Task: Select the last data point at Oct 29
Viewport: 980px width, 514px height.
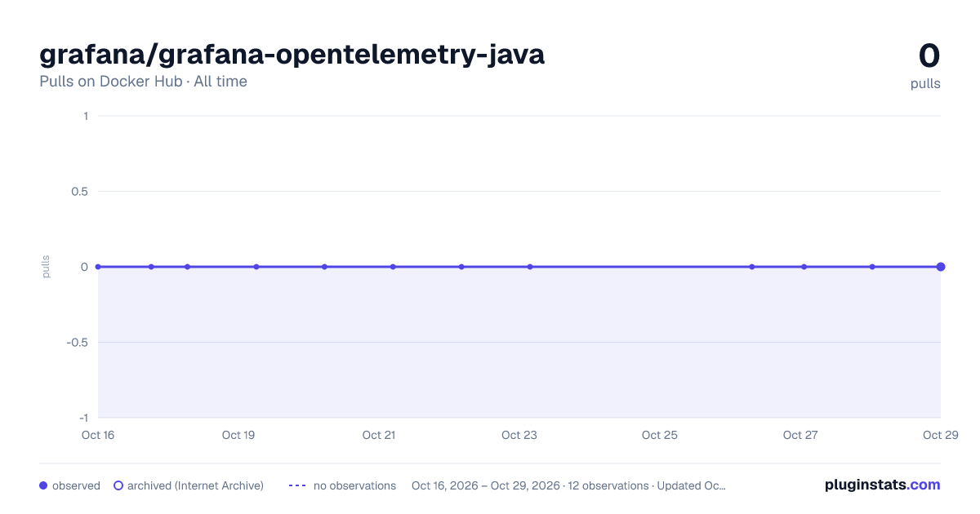Action: click(x=941, y=267)
